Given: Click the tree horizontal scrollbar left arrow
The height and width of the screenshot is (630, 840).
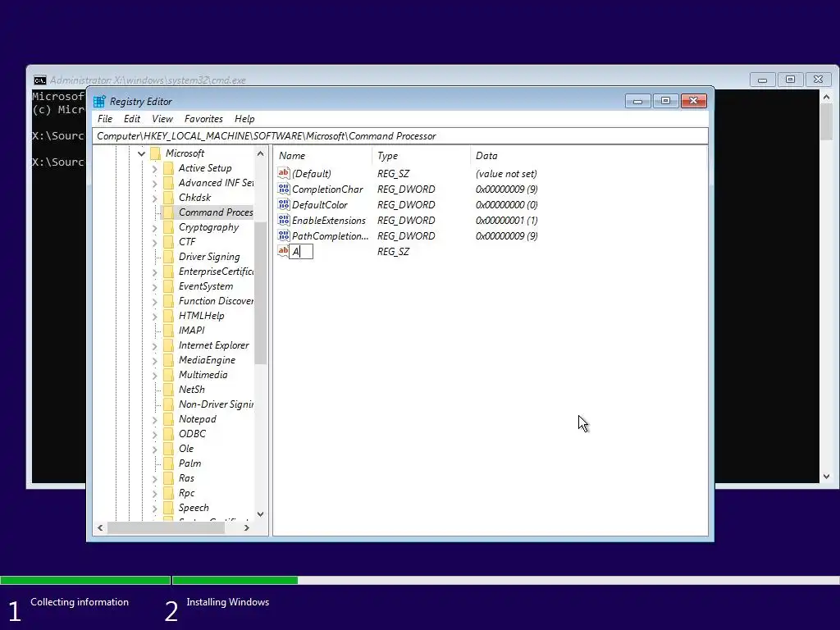Looking at the screenshot, I should point(100,527).
